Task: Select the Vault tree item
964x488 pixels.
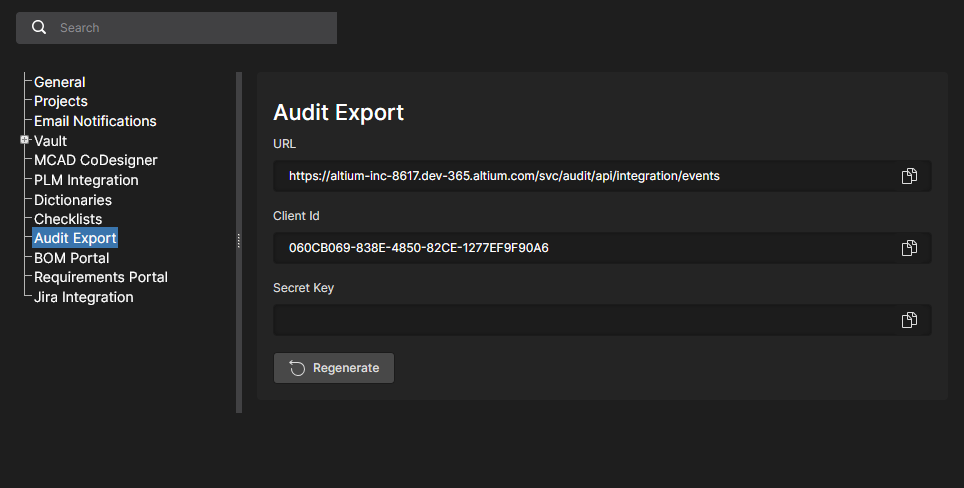Action: point(51,141)
